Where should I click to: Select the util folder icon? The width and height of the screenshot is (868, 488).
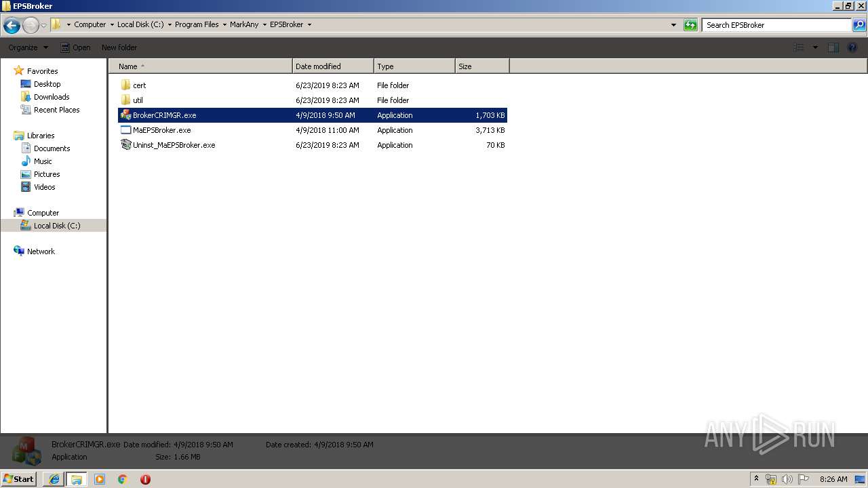click(x=125, y=100)
